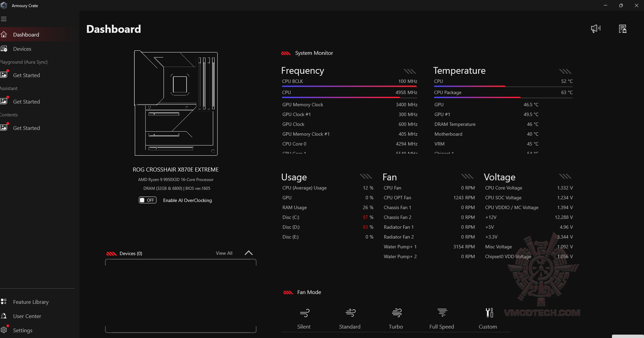Screen dimensions: 644x338
Task: Click the "CPU Core Voltage" label
Action: (504, 188)
